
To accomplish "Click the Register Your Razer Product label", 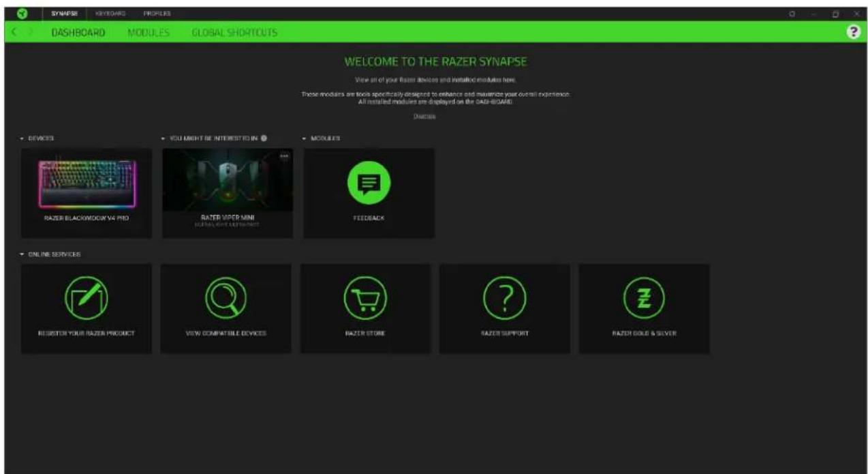I will pyautogui.click(x=87, y=334).
